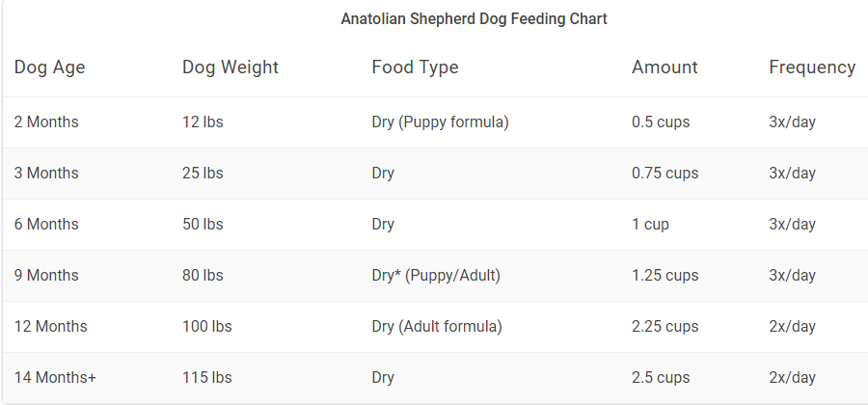This screenshot has width=868, height=405.
Task: Click the chart title Anatolian Shepherd Dog Feeding Chart
Action: 474,18
